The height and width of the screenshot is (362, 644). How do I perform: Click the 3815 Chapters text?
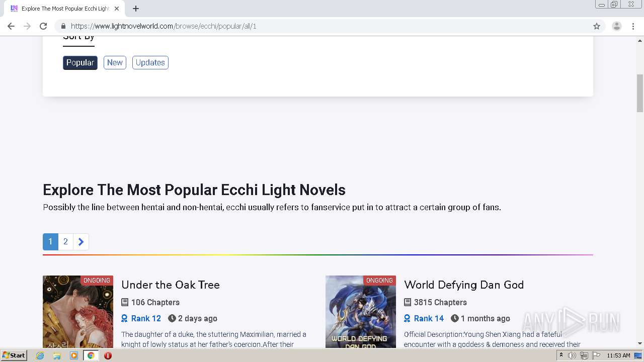[440, 302]
